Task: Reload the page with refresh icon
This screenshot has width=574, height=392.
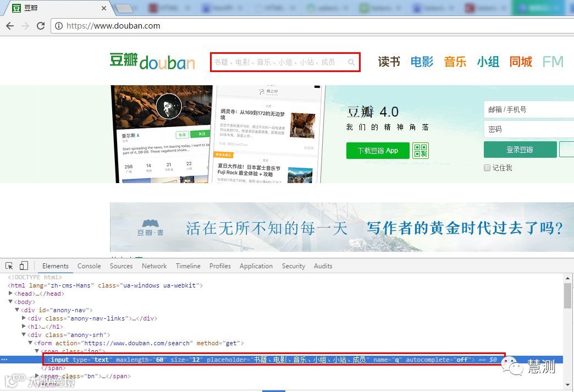Action: click(41, 26)
